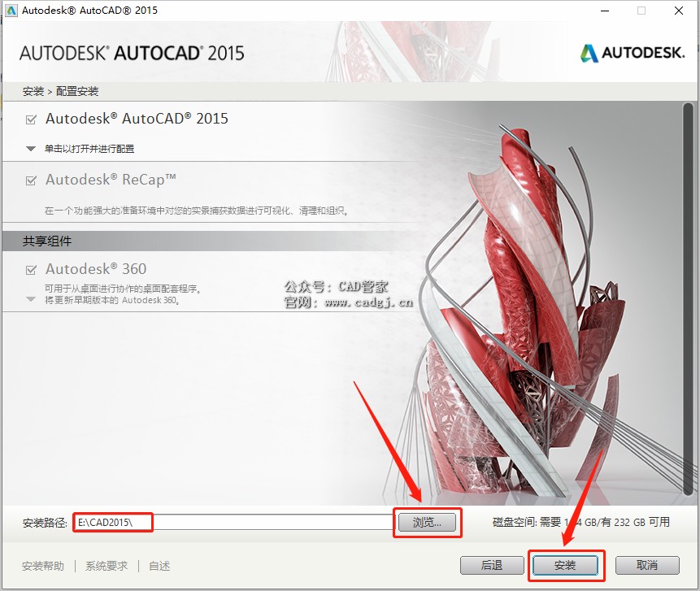Go back with the 后退 button
Viewport: 700px width, 591px height.
coord(492,566)
